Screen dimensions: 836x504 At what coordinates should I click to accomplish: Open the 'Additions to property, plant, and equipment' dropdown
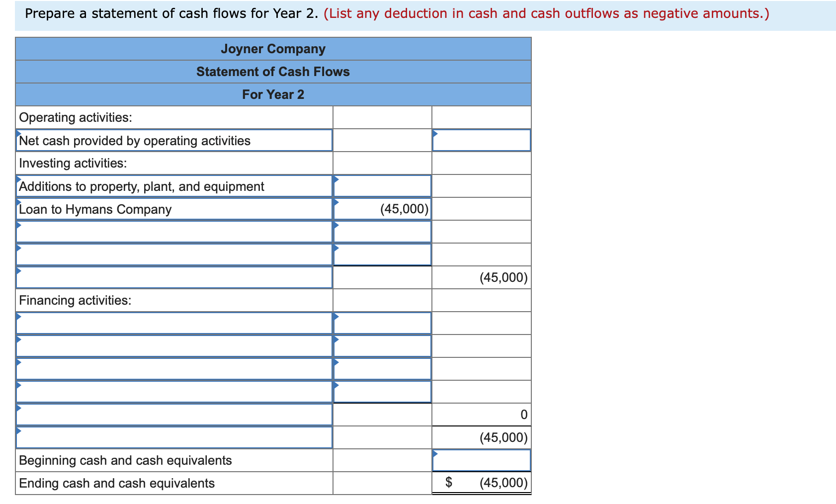174,186
